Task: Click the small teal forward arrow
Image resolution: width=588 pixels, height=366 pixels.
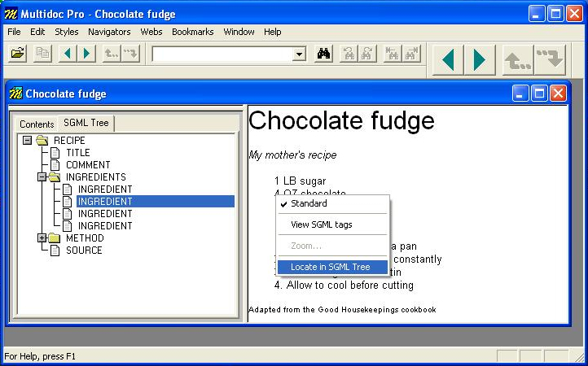Action: (x=86, y=54)
